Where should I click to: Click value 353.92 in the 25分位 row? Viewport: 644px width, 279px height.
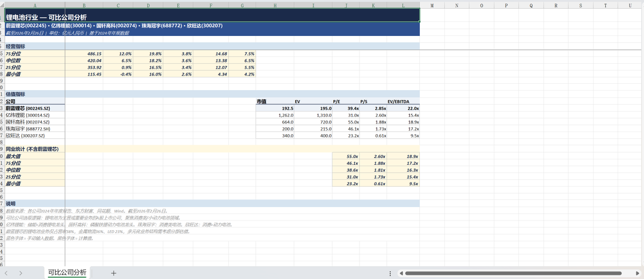(x=84, y=68)
